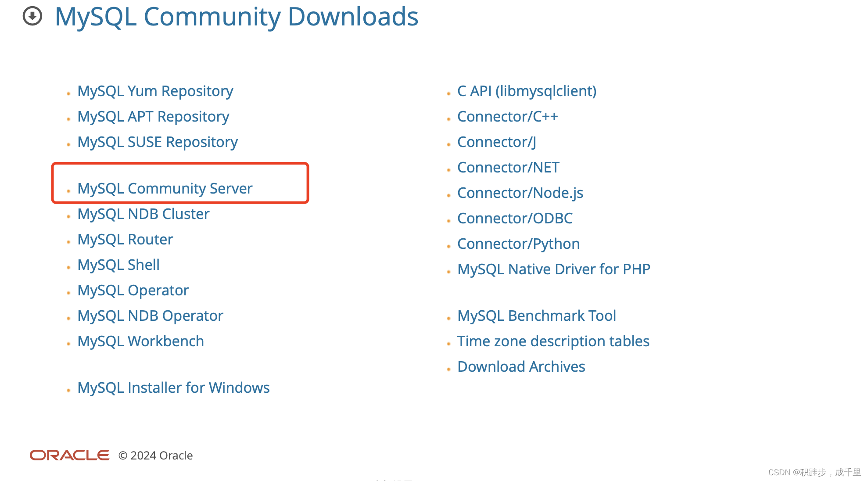Click the C API (libmysqlclient) link
The image size is (868, 481).
(527, 91)
